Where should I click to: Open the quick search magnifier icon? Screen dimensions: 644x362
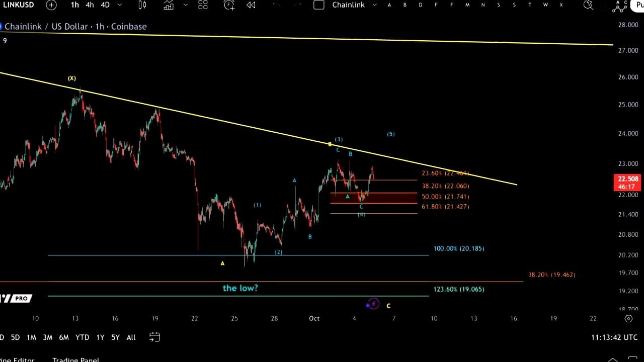pyautogui.click(x=588, y=5)
